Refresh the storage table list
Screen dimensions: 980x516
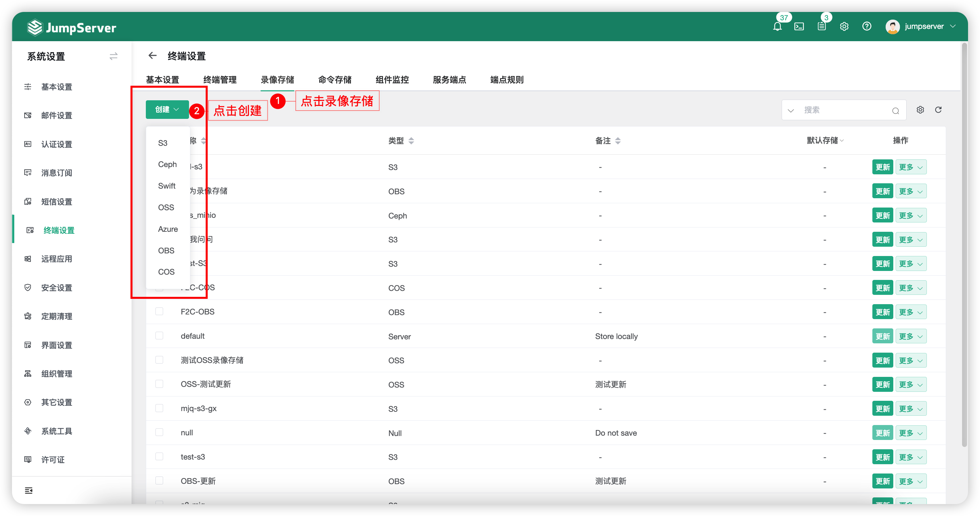pyautogui.click(x=938, y=110)
